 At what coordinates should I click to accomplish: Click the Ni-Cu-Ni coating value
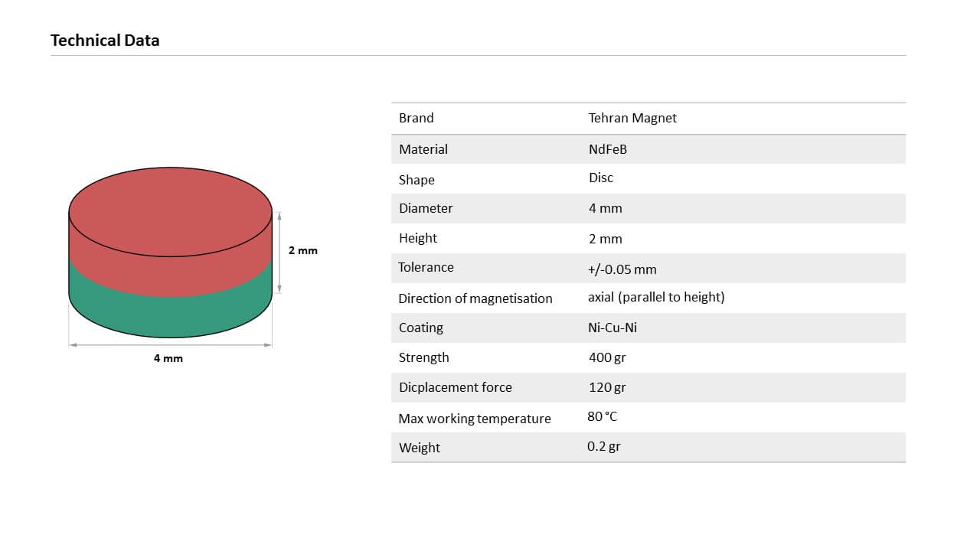612,328
